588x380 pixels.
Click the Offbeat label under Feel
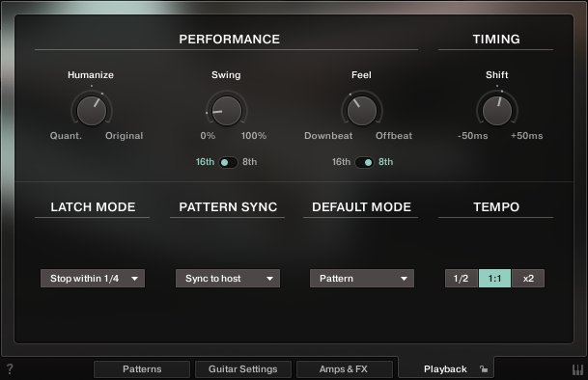point(394,136)
